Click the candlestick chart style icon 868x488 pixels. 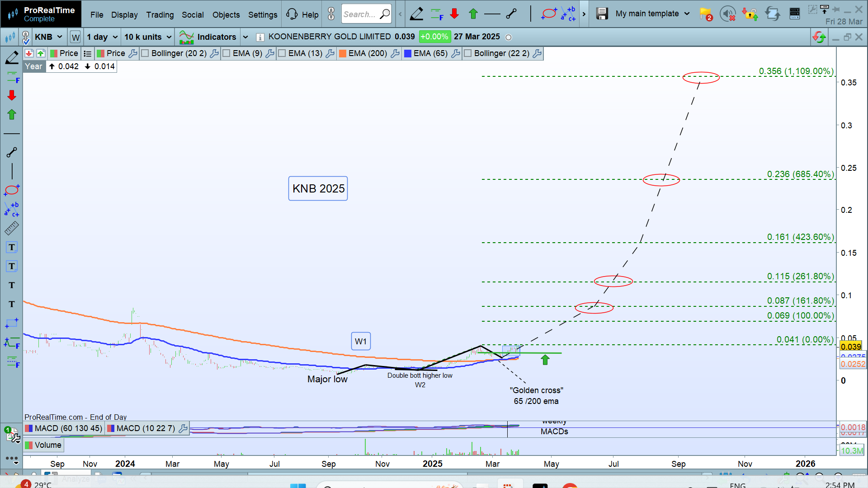pyautogui.click(x=10, y=37)
